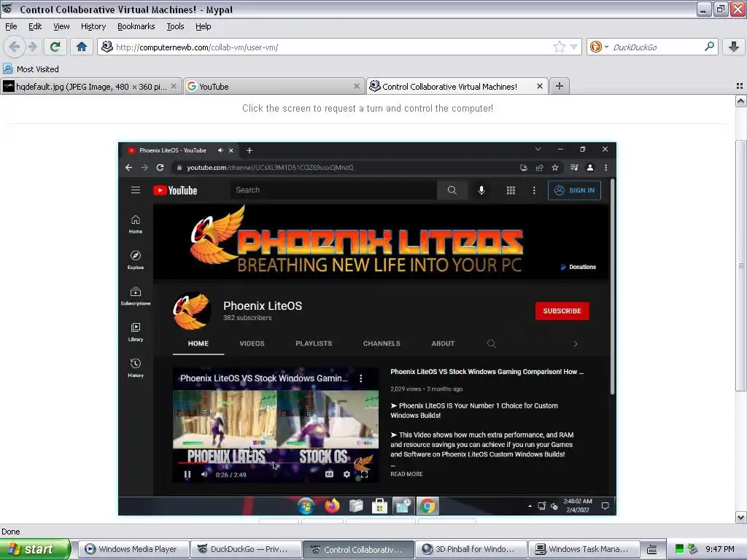Open Library in YouTube sidebar
This screenshot has width=747, height=560.
tap(136, 332)
